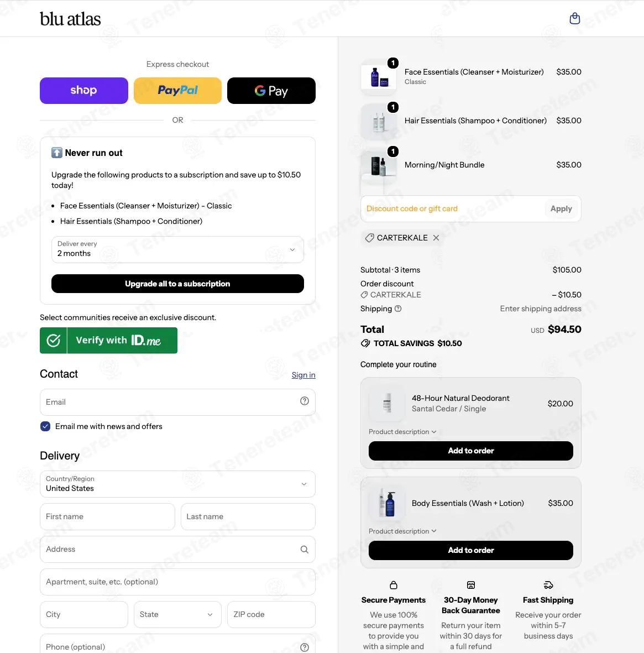Screen dimensions: 644x653
Task: Click the address search magnifier icon
Action: pyautogui.click(x=304, y=549)
